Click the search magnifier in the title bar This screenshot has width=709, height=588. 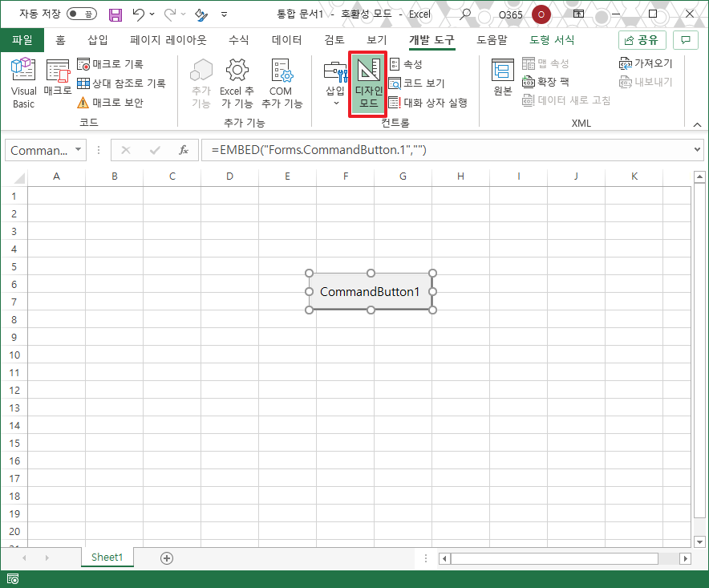[x=464, y=14]
